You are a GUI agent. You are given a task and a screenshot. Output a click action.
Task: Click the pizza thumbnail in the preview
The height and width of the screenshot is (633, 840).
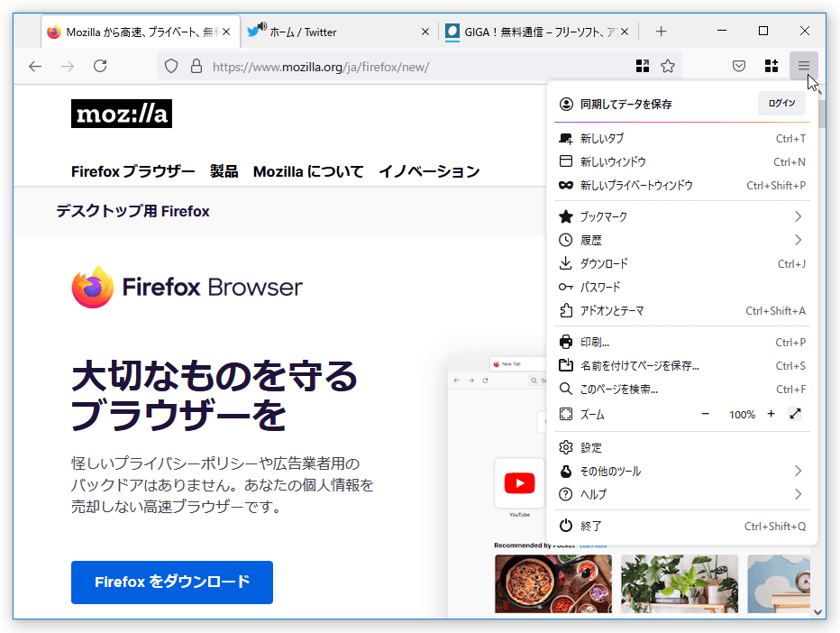click(x=553, y=583)
